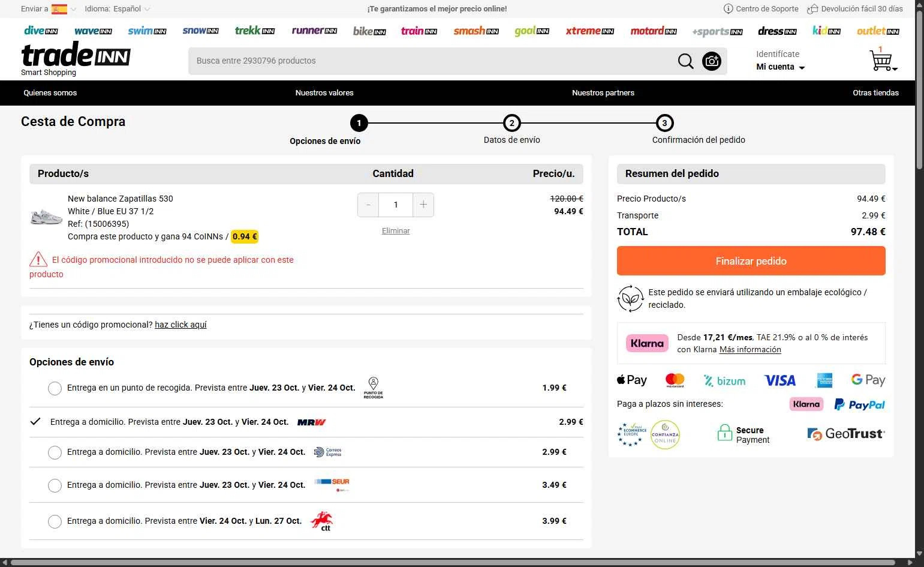
Task: Click 'haz click aquí' promo code link
Action: coord(180,325)
